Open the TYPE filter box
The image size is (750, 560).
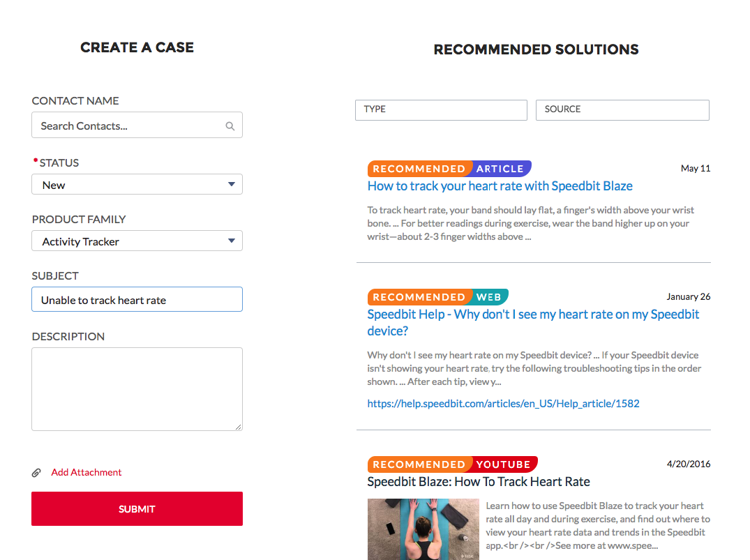click(x=441, y=109)
